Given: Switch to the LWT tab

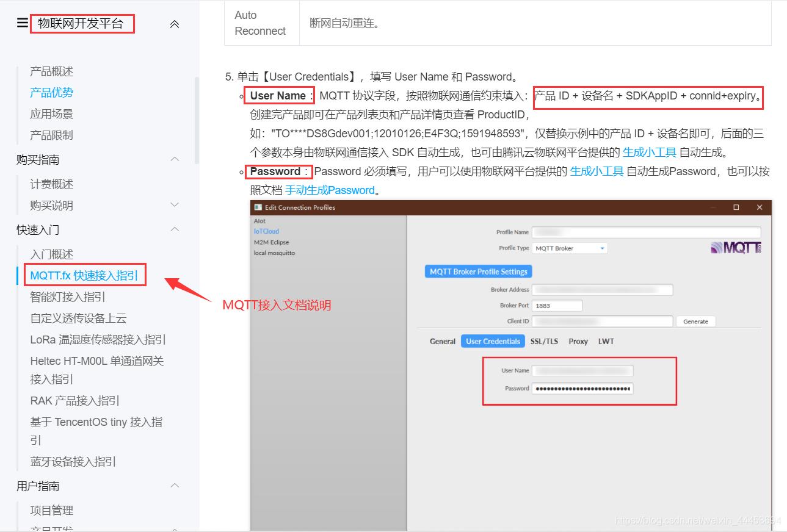Looking at the screenshot, I should point(606,342).
